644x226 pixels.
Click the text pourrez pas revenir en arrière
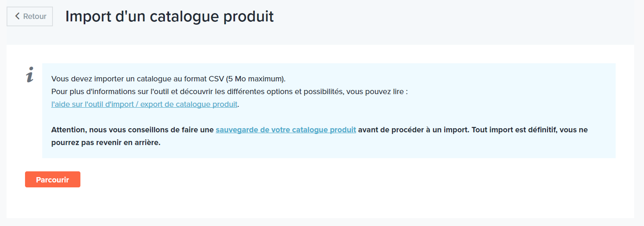[106, 143]
